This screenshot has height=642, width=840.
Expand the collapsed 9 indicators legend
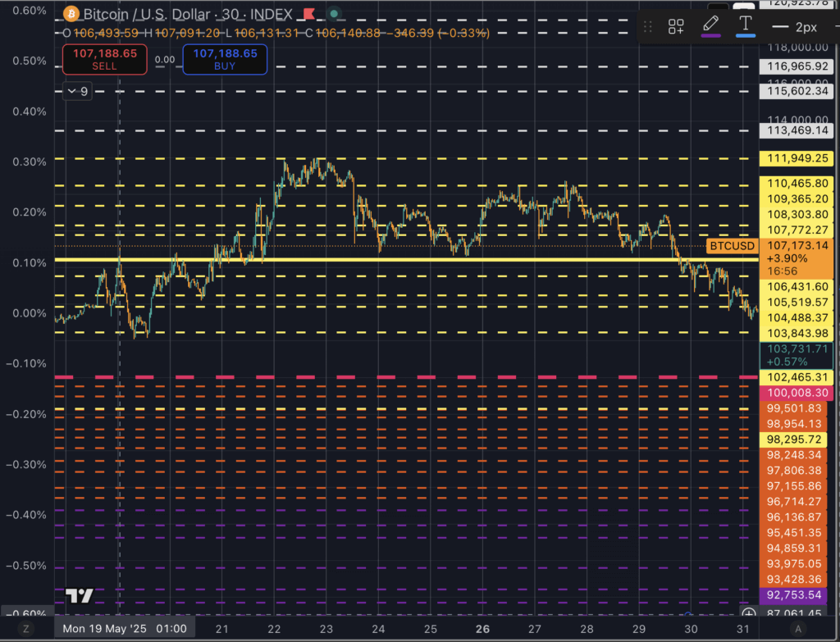(x=78, y=92)
